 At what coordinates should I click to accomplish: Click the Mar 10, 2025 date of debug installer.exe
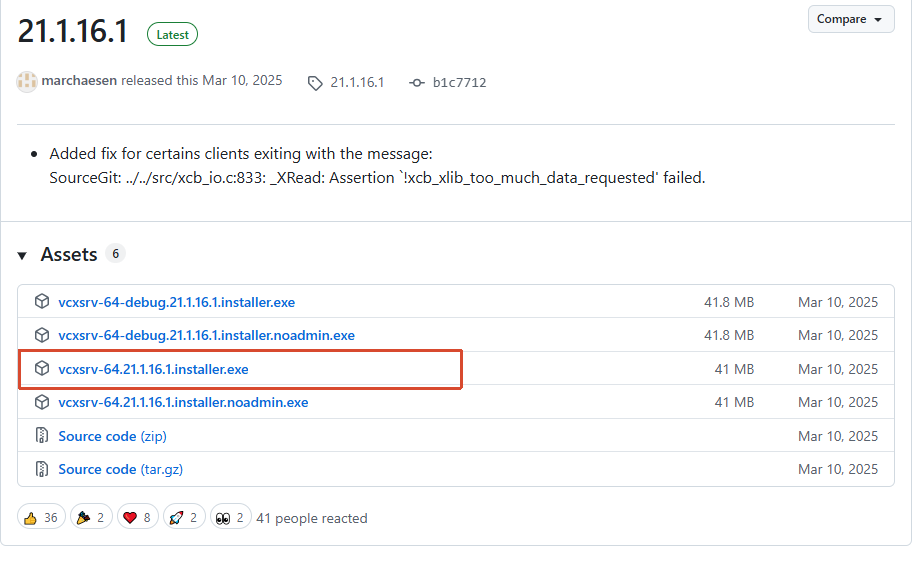(838, 302)
